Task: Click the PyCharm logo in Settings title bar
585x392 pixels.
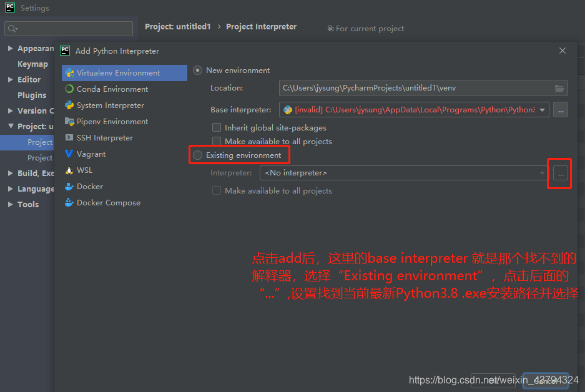Action: pyautogui.click(x=10, y=7)
